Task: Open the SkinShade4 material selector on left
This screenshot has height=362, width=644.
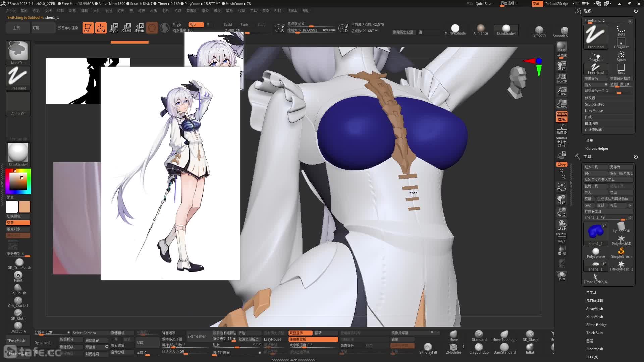Action: 18,155
